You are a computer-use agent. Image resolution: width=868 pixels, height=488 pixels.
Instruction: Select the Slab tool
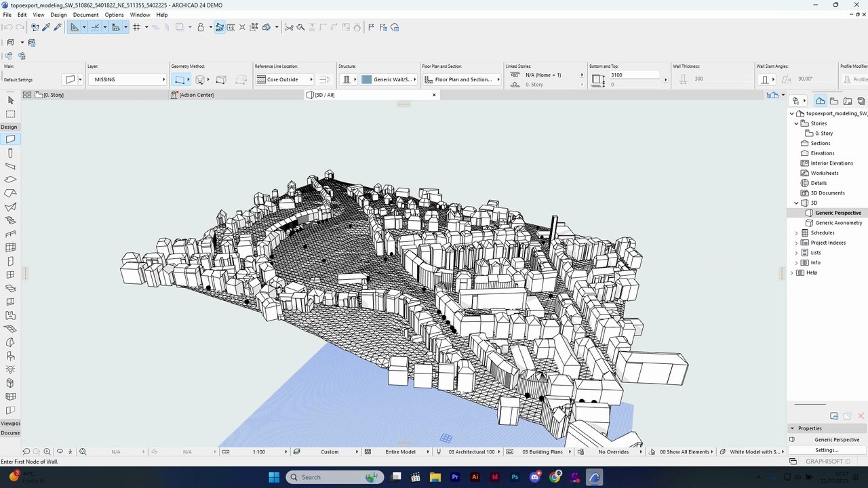pos(10,180)
